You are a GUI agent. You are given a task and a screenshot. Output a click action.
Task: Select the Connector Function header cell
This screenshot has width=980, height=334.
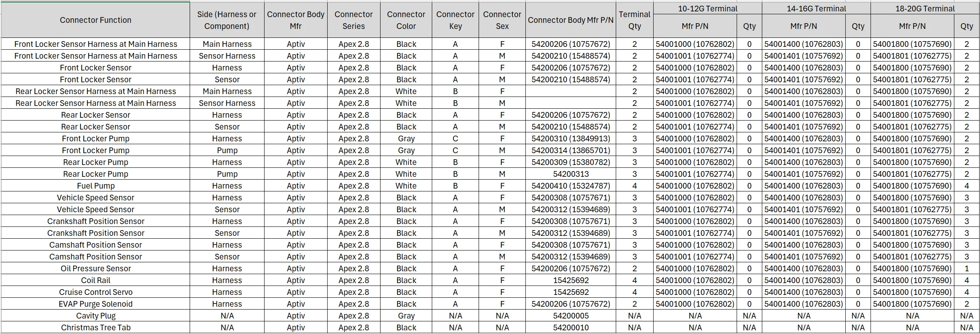(x=95, y=20)
